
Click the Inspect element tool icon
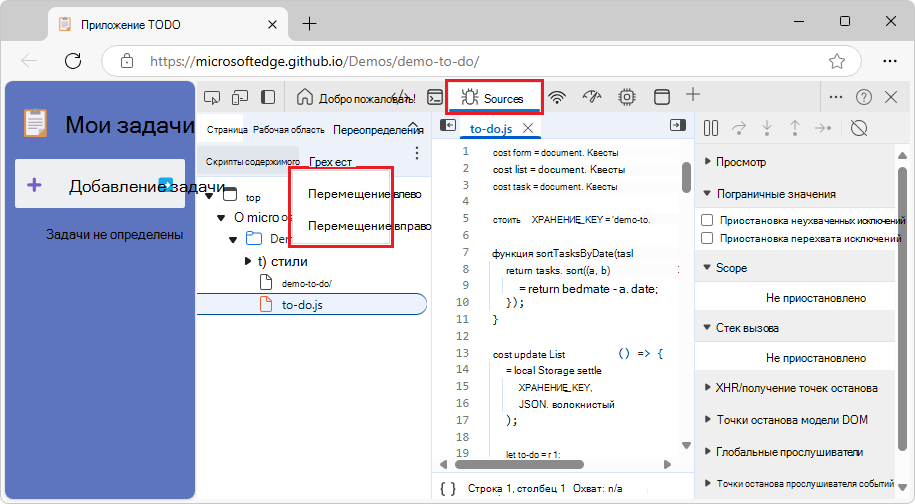point(212,97)
